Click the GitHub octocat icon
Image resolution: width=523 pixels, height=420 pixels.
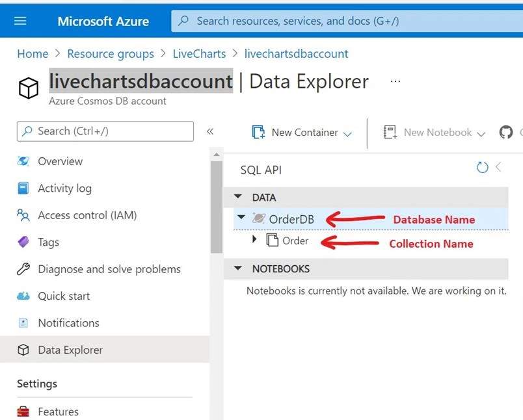pos(505,133)
